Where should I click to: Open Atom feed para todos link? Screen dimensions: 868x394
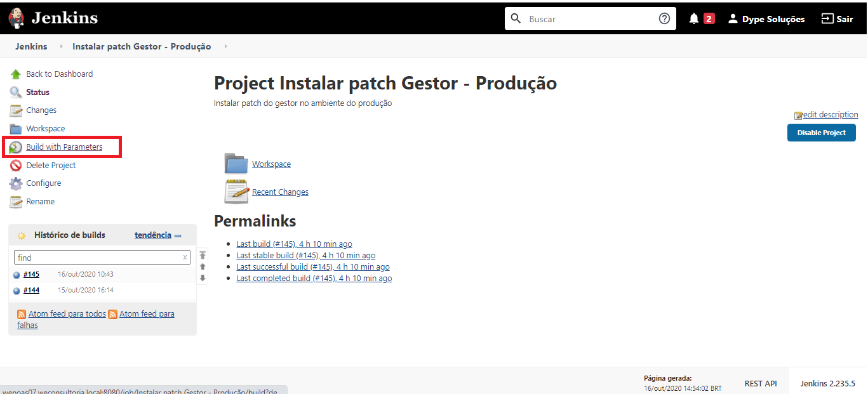tap(67, 314)
